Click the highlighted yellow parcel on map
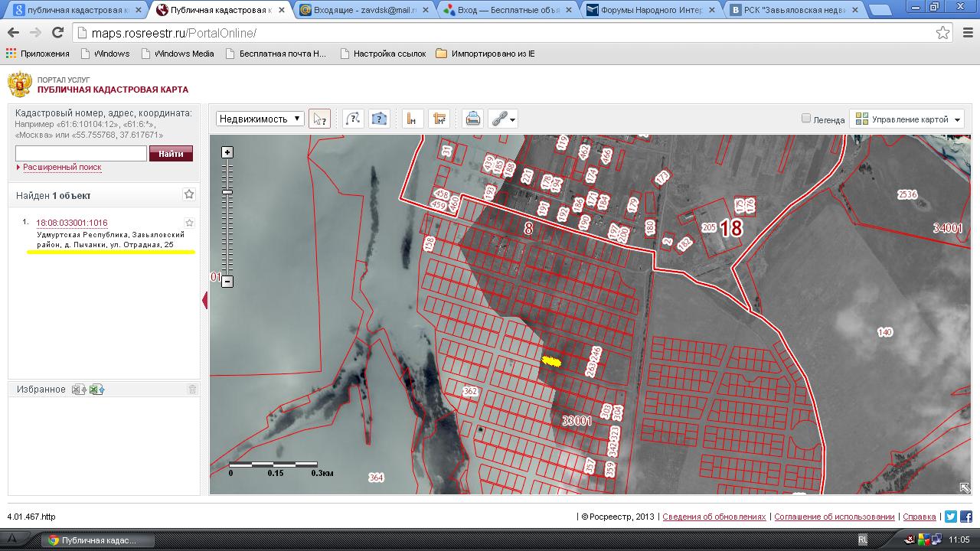This screenshot has height=551, width=980. pyautogui.click(x=551, y=361)
